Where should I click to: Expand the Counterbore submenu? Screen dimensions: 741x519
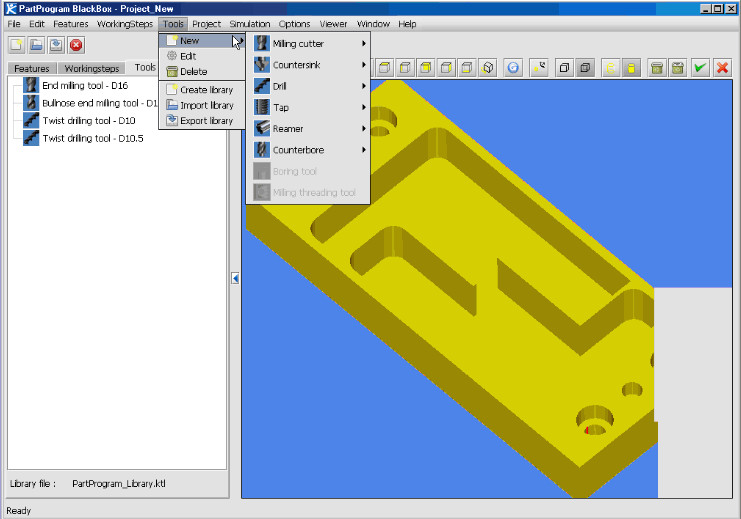[364, 150]
